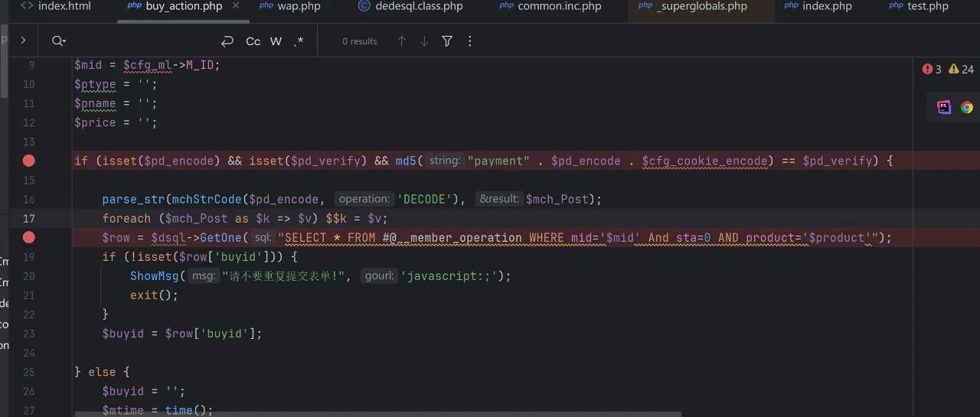This screenshot has height=417, width=980.
Task: Click the $cfg_ml variable on line 9
Action: click(147, 65)
